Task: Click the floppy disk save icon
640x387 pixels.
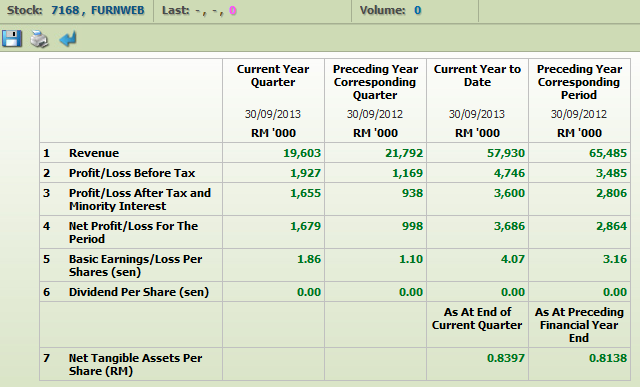Action: [11, 39]
